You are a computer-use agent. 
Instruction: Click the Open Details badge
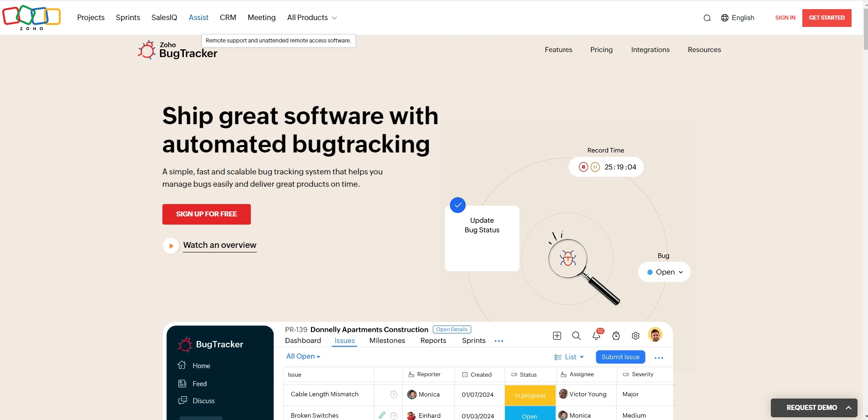coord(452,330)
